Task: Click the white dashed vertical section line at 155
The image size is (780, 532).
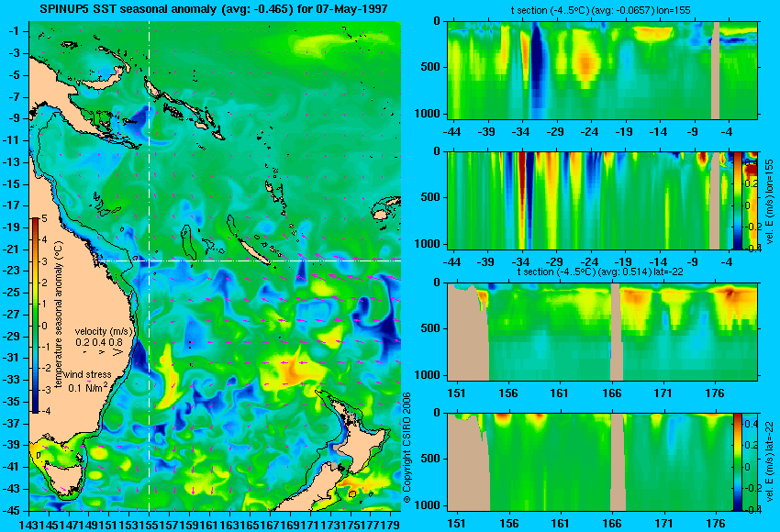Action: pyautogui.click(x=150, y=266)
